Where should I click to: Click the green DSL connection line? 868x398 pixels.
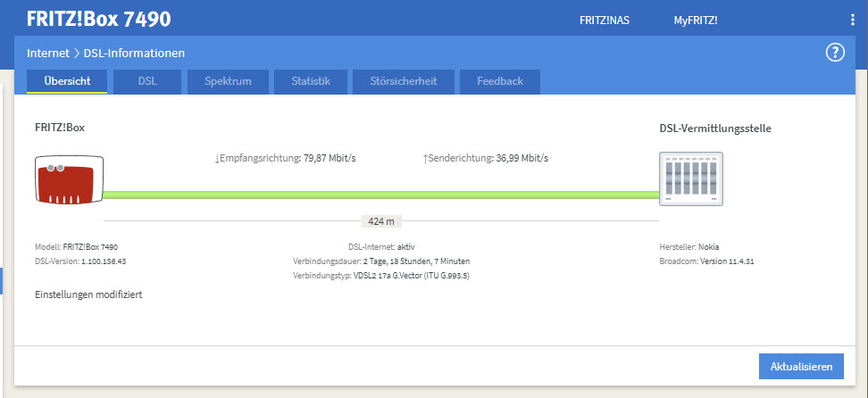coord(380,195)
